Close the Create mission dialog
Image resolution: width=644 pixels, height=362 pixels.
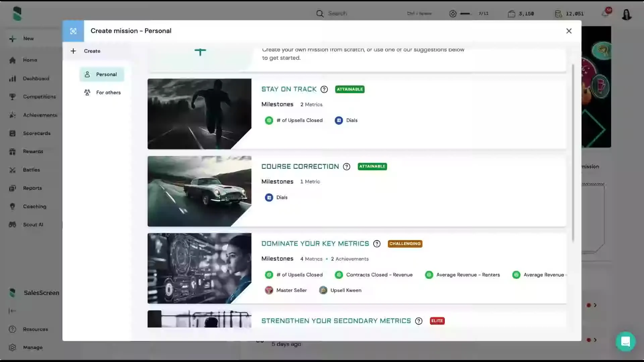[x=569, y=31]
